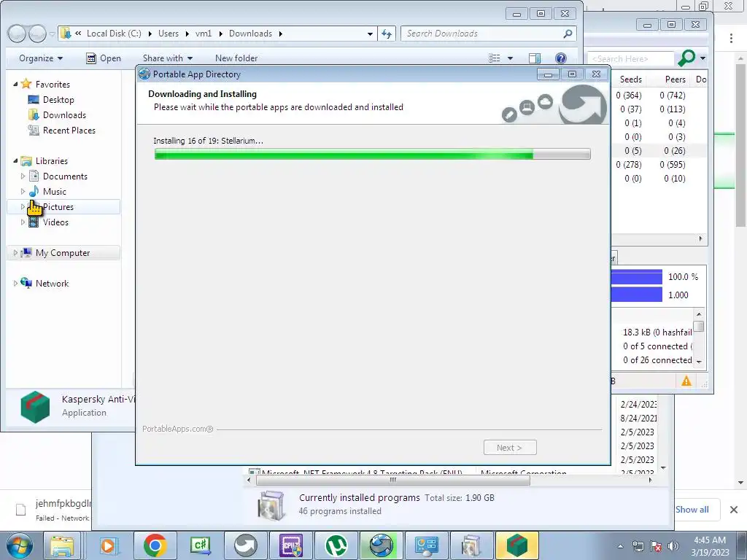Click the Action Center flag tray icon
Image resolution: width=747 pixels, height=560 pixels.
click(656, 546)
